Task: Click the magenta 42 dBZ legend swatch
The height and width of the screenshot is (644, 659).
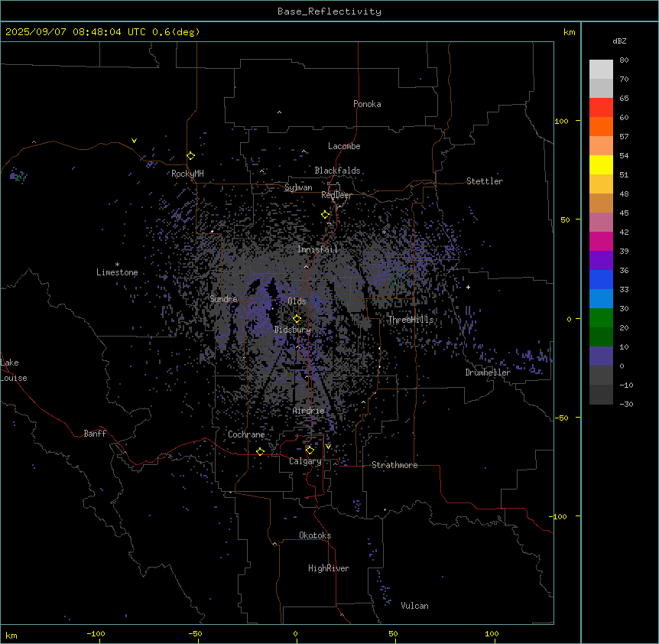Action: coord(601,241)
